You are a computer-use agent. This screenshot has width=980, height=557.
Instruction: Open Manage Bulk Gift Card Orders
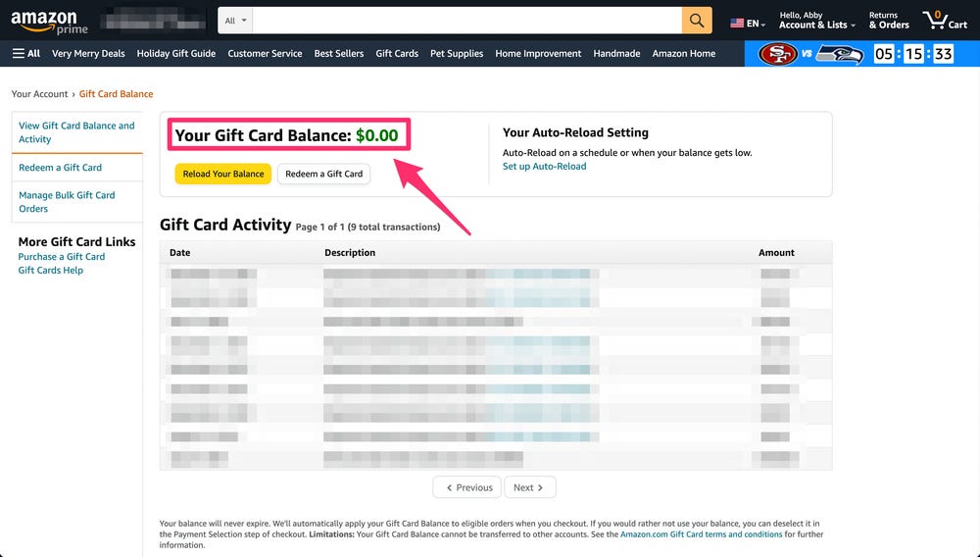coord(67,202)
